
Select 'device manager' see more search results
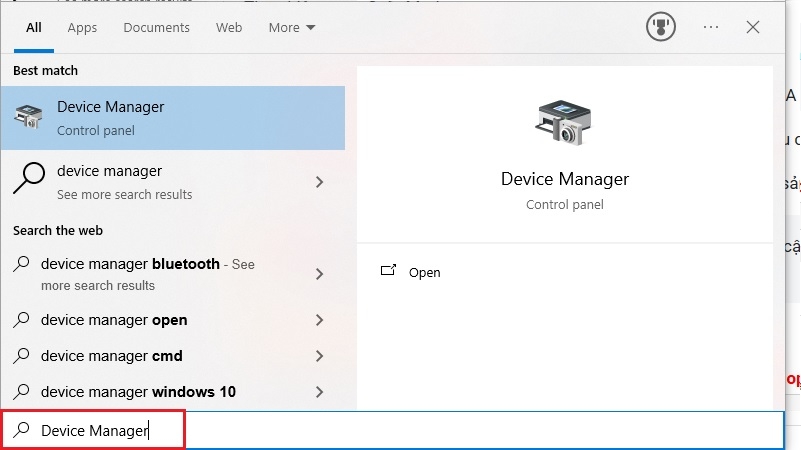click(173, 182)
